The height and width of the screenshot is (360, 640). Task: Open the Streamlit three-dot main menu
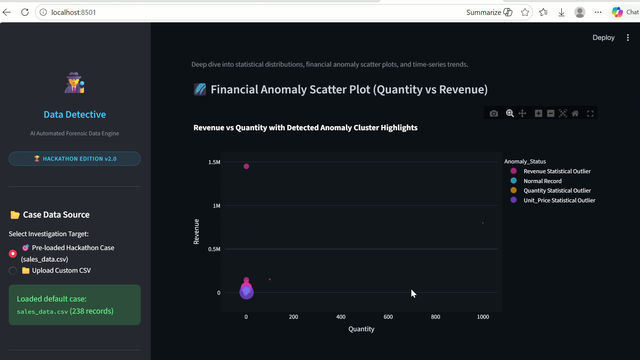click(x=628, y=38)
